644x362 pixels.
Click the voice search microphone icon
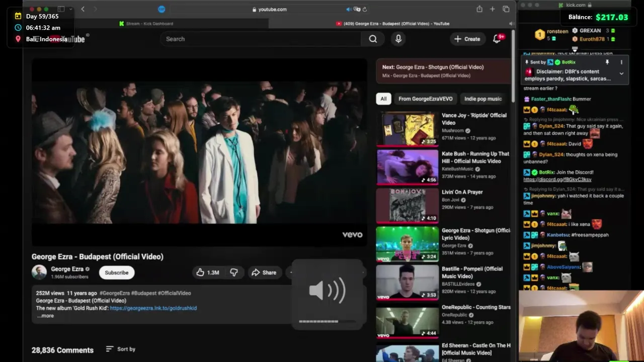point(398,39)
